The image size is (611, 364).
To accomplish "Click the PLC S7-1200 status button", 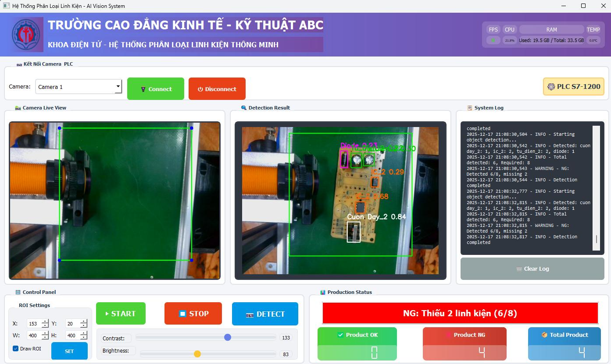I will [x=573, y=87].
